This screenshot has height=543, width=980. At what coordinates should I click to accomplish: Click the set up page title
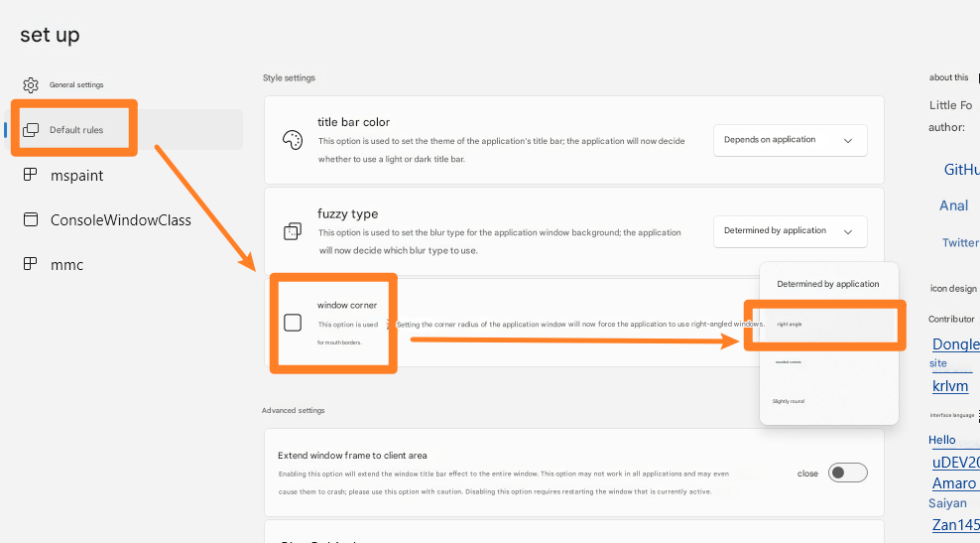[x=50, y=35]
